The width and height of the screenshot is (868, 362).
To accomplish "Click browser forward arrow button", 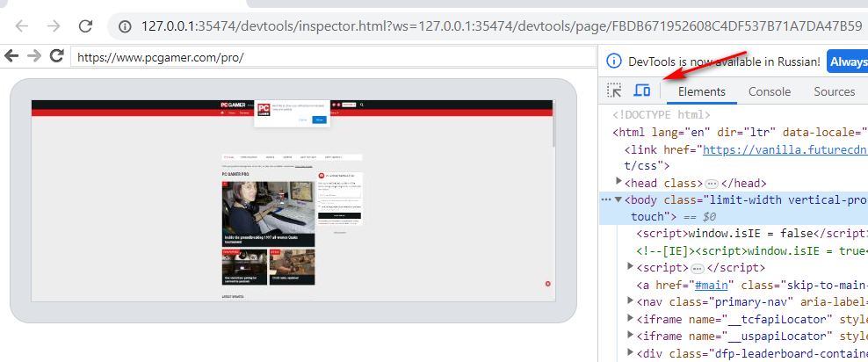I will pos(54,26).
